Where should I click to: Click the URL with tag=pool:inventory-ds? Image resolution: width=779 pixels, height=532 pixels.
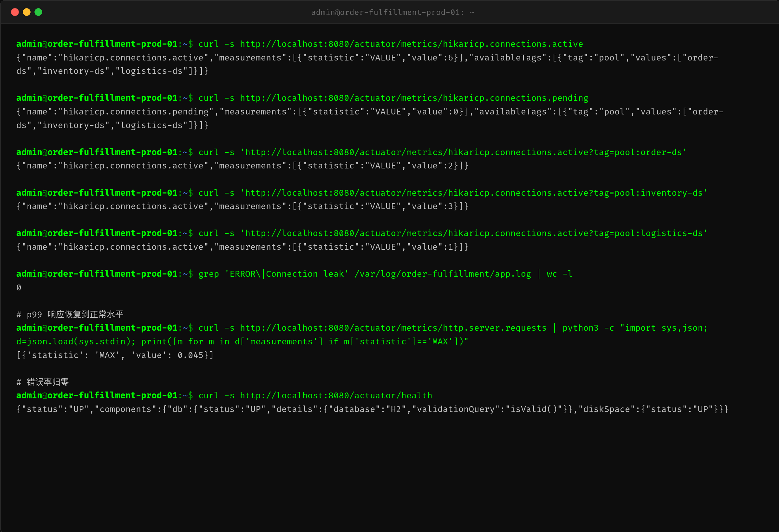click(x=474, y=193)
